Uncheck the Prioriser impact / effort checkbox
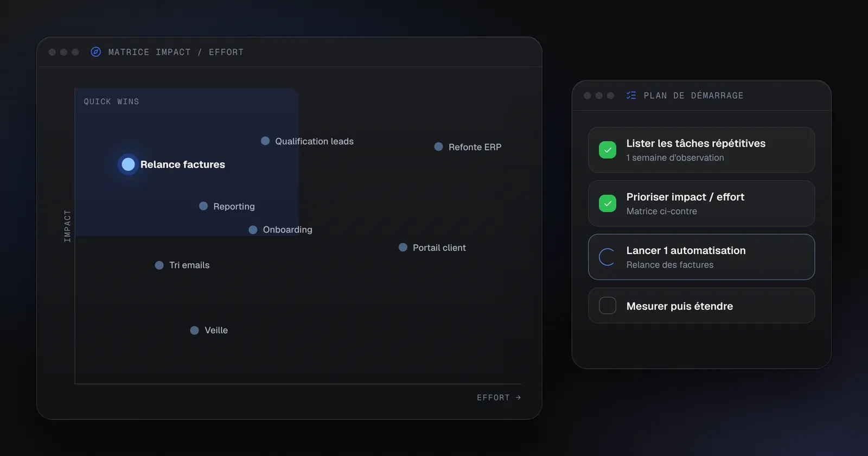This screenshot has height=456, width=868. coord(608,204)
